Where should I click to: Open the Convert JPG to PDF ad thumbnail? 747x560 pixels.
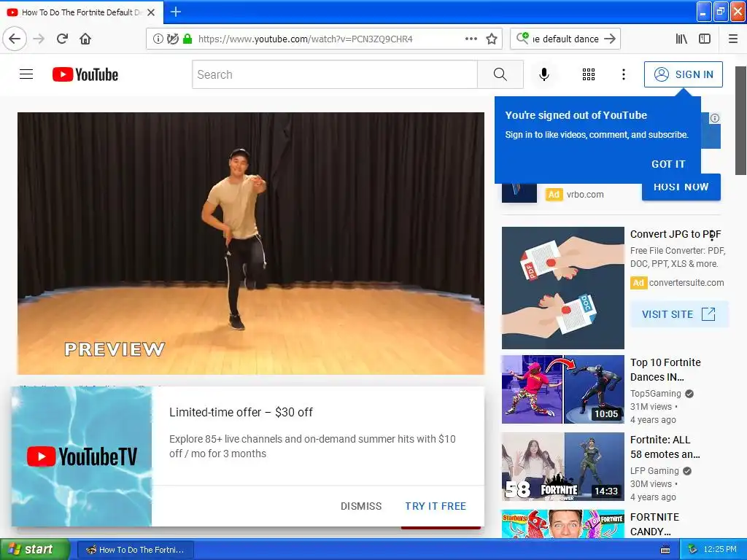tap(562, 287)
